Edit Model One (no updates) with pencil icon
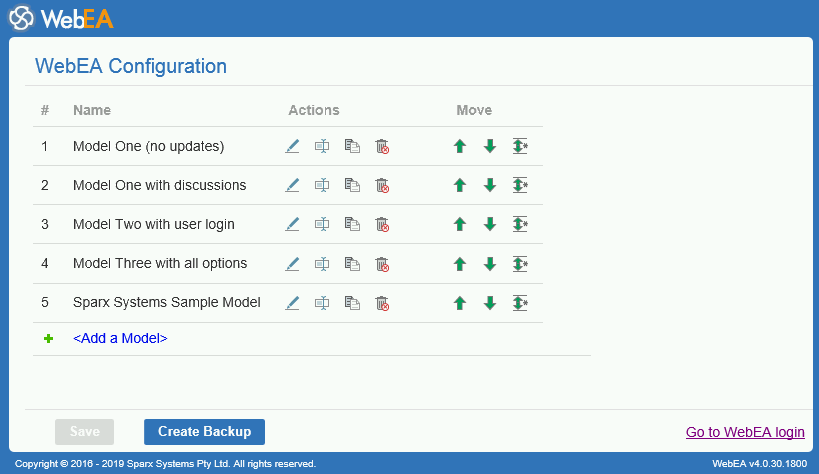Image resolution: width=819 pixels, height=474 pixels. [292, 146]
